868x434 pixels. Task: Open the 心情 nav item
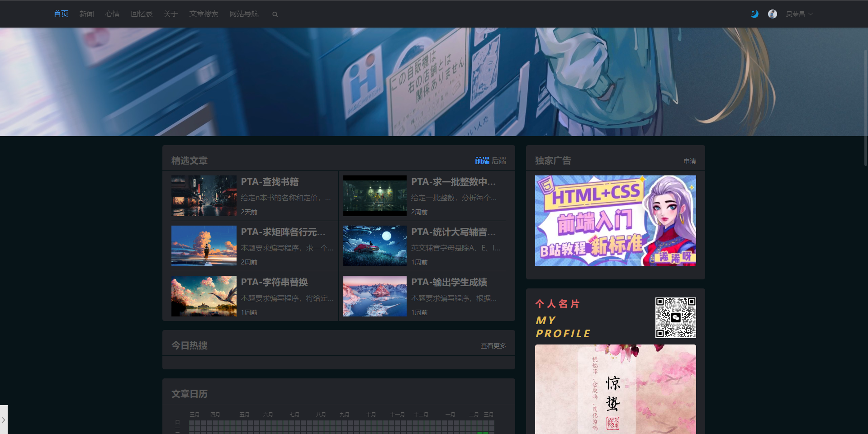click(x=112, y=14)
